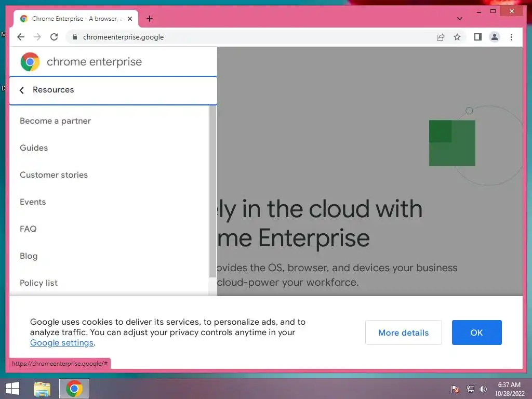Click the menu's vertical scrollbar
The width and height of the screenshot is (532, 399).
(x=212, y=191)
